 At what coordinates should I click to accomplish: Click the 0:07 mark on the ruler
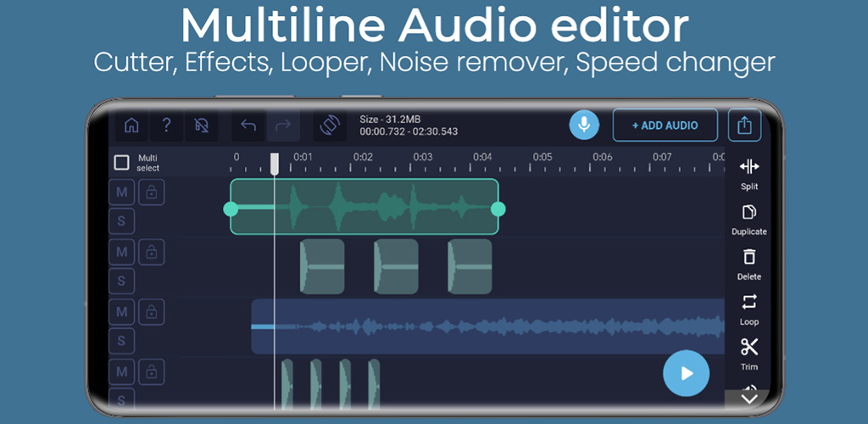662,157
